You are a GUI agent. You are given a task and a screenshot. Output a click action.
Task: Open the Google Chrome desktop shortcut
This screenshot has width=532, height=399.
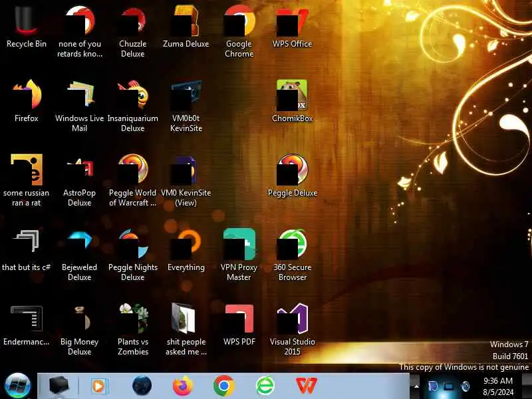(239, 31)
